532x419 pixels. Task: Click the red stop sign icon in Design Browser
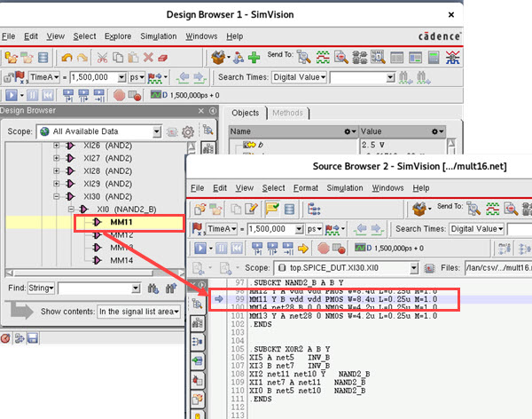[120, 95]
